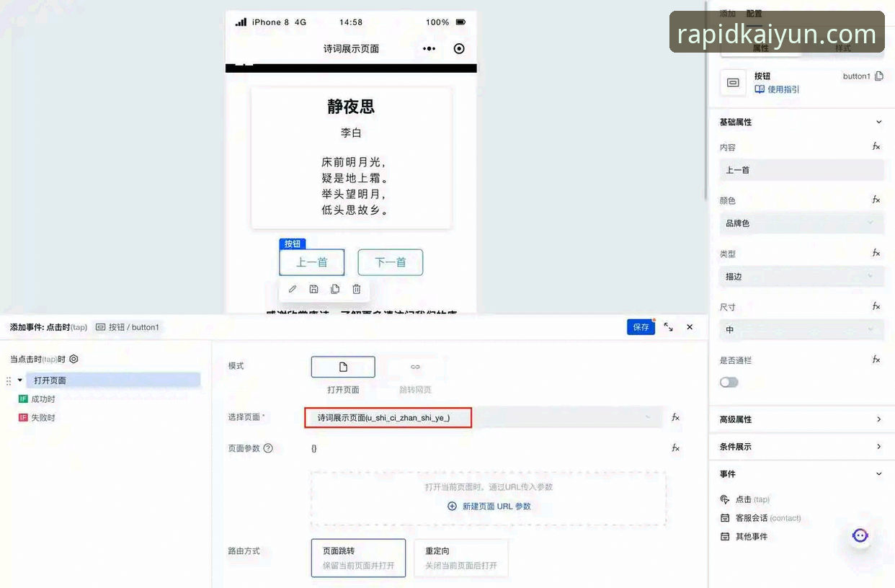Expand the 高级属性 section

point(878,419)
